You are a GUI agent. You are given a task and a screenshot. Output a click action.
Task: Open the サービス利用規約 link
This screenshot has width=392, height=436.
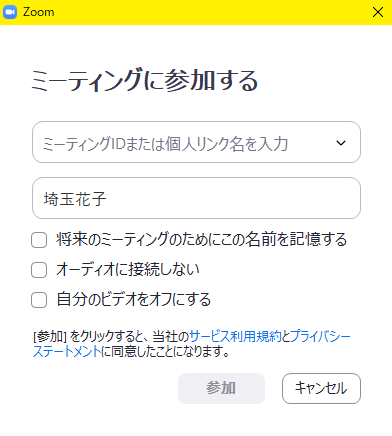pyautogui.click(x=235, y=336)
